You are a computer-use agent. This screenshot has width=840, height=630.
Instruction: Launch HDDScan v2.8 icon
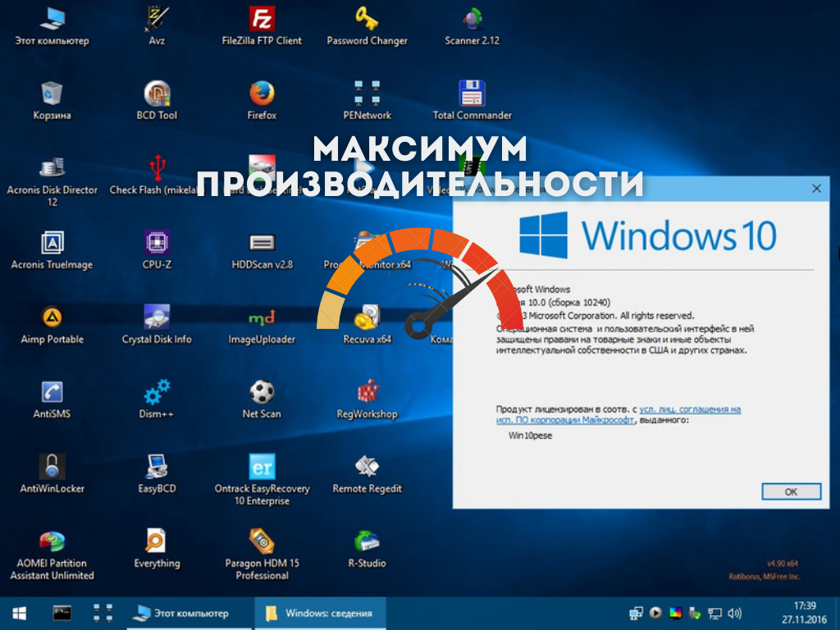262,250
